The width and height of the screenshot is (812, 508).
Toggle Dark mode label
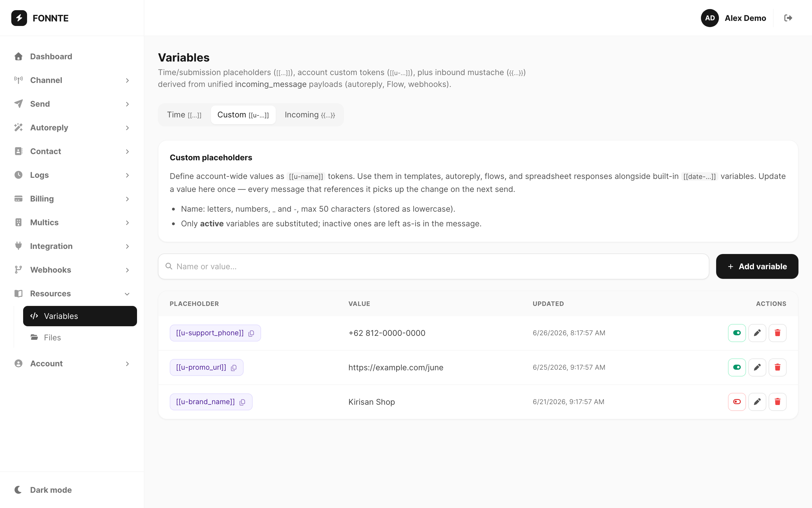pos(51,490)
